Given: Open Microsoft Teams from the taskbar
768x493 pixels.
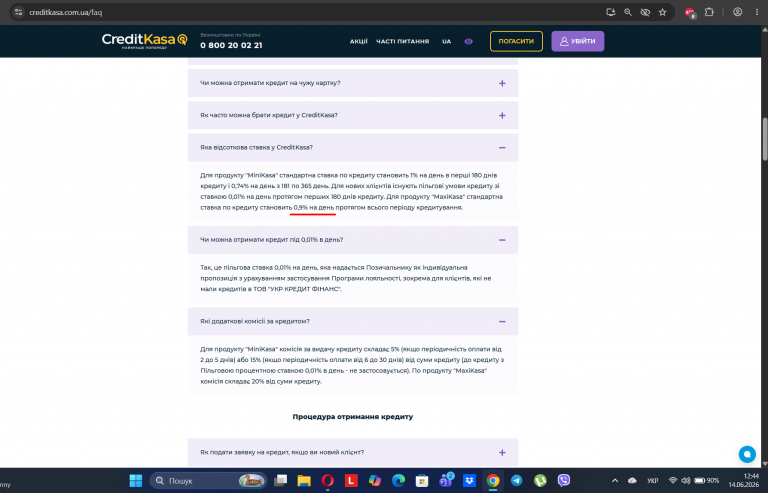Looking at the screenshot, I should point(446,480).
